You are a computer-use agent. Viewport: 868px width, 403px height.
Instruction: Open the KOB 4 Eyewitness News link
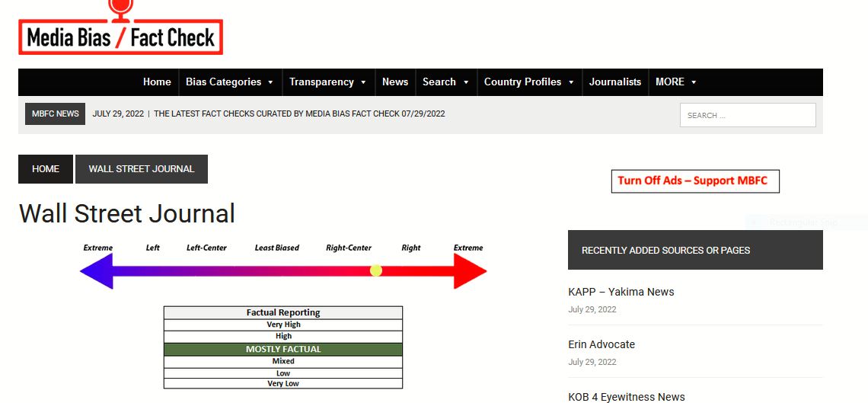[626, 396]
